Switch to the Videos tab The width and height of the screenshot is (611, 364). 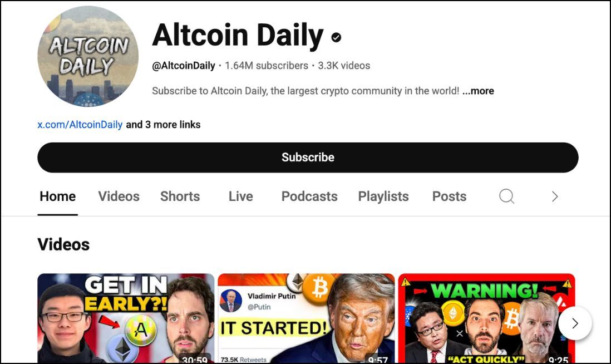(x=119, y=196)
